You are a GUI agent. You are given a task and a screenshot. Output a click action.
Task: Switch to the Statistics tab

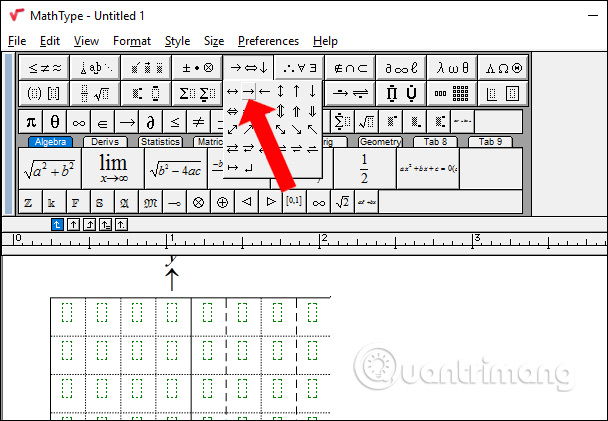(160, 142)
